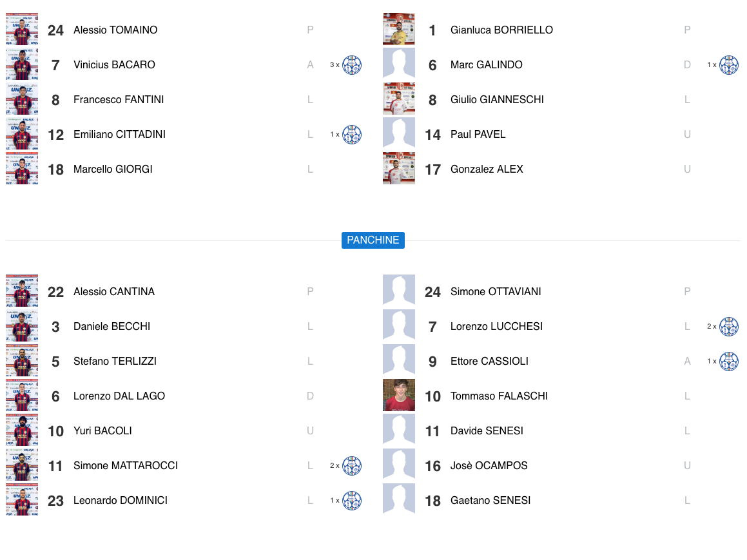This screenshot has width=747, height=560.
Task: Click goal ball icon beside Leonardo DOMINICI
Action: coord(352,501)
